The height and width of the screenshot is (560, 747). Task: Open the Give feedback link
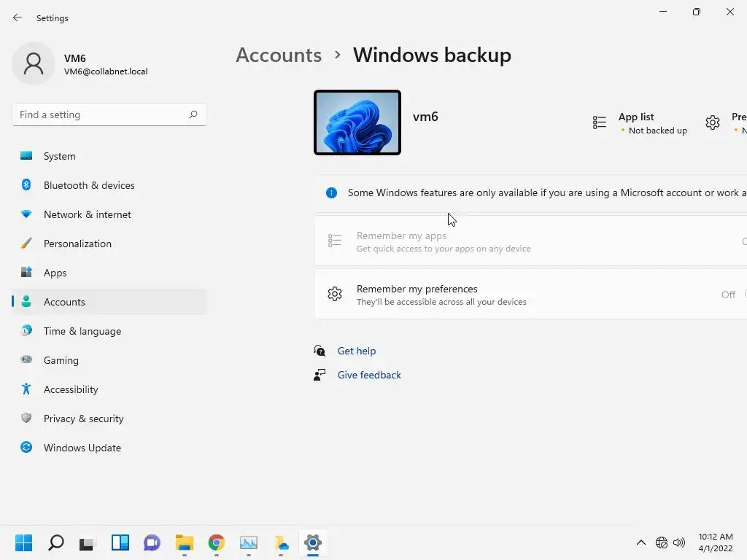click(369, 376)
